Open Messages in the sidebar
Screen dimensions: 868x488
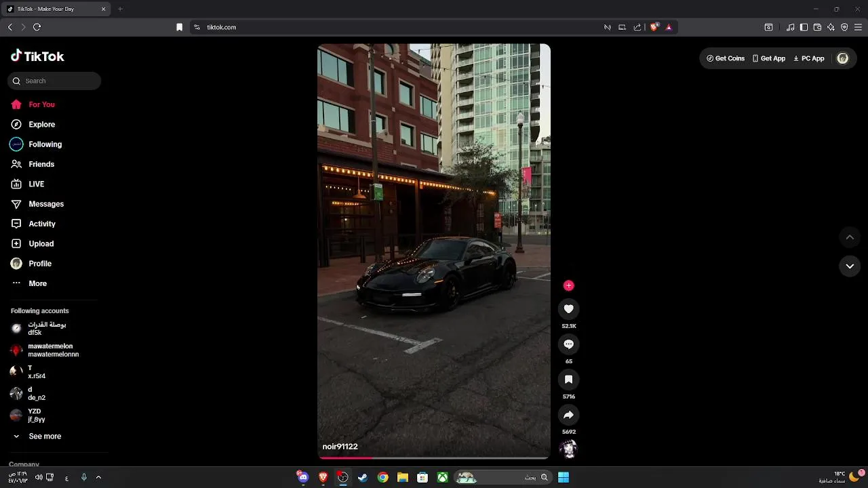click(37, 204)
